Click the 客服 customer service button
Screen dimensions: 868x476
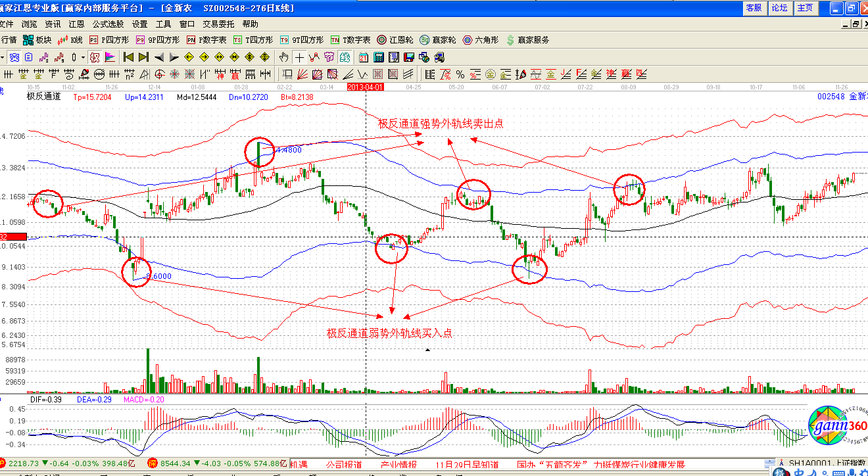pos(754,8)
